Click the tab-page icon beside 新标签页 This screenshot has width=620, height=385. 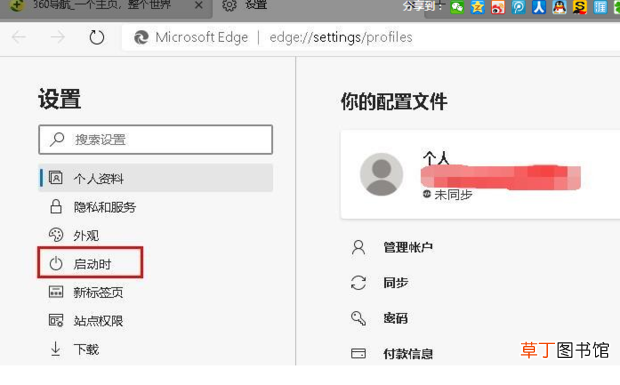click(56, 292)
